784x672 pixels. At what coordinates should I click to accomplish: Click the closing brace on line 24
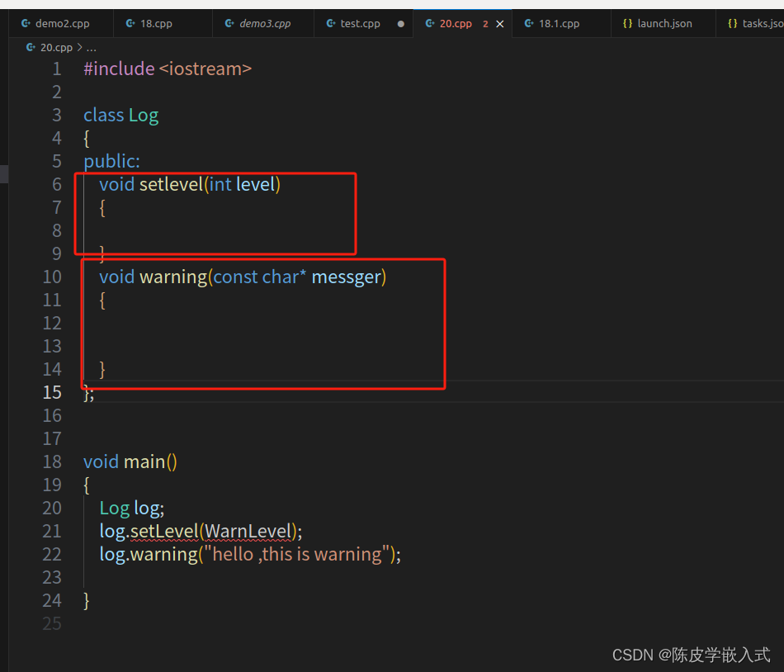[x=87, y=600]
